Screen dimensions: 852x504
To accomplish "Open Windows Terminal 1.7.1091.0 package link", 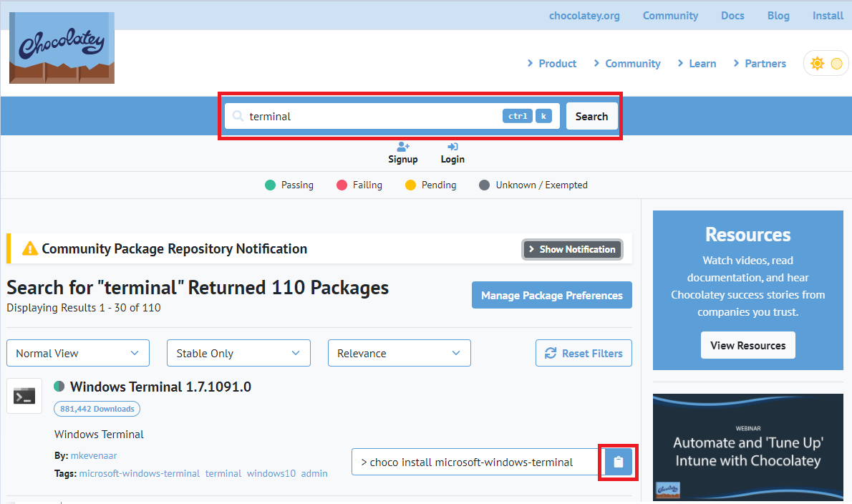I will (160, 387).
